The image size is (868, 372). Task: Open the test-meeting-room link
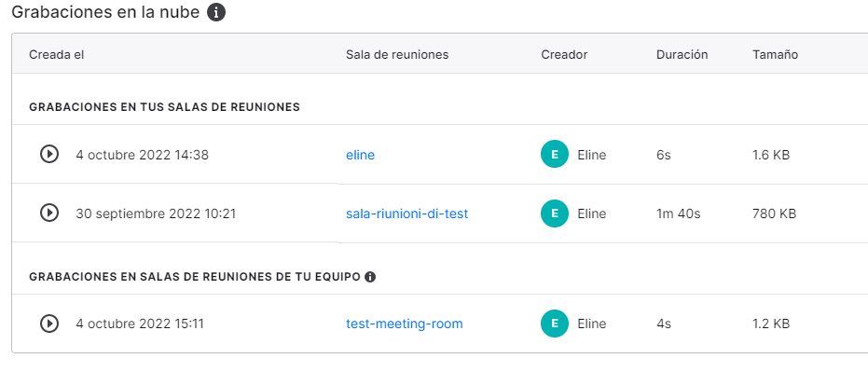coord(404,324)
